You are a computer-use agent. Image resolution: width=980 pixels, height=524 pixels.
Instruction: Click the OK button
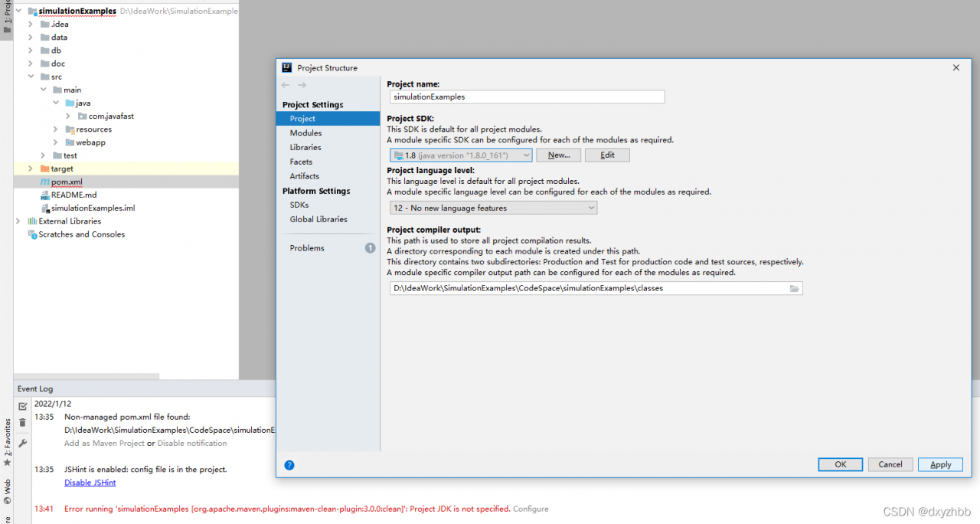tap(840, 464)
